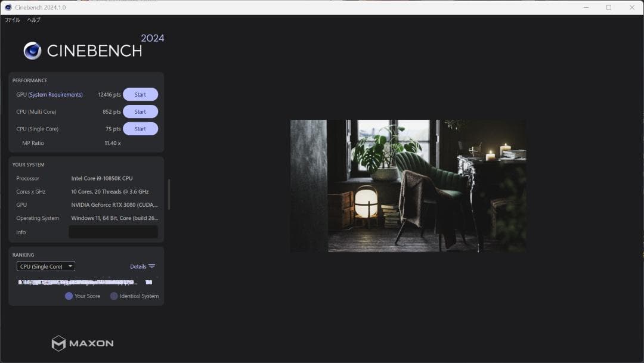Select the 12416 pts GPU score

[x=109, y=94]
